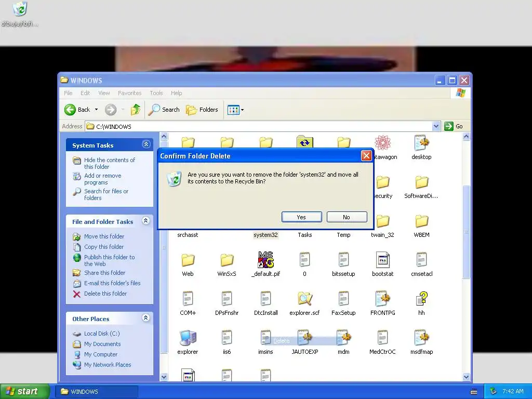Screen dimensions: 532x399
Task: Click the file list scroll down arrow
Action: (466, 377)
